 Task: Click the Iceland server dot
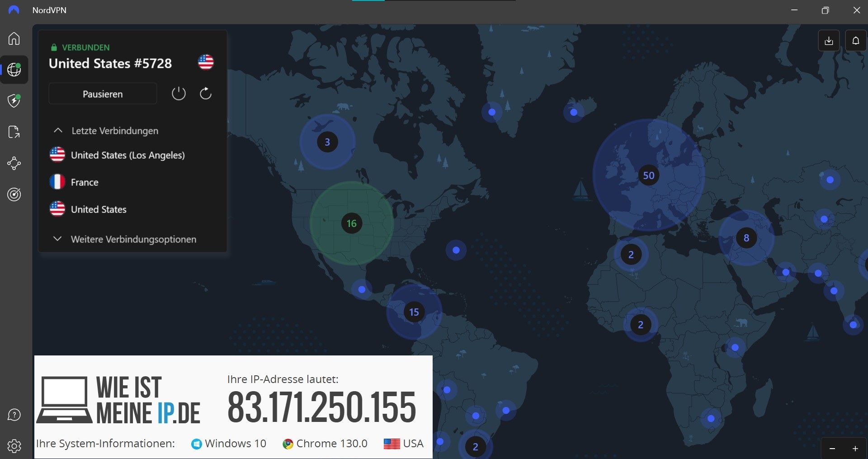574,112
